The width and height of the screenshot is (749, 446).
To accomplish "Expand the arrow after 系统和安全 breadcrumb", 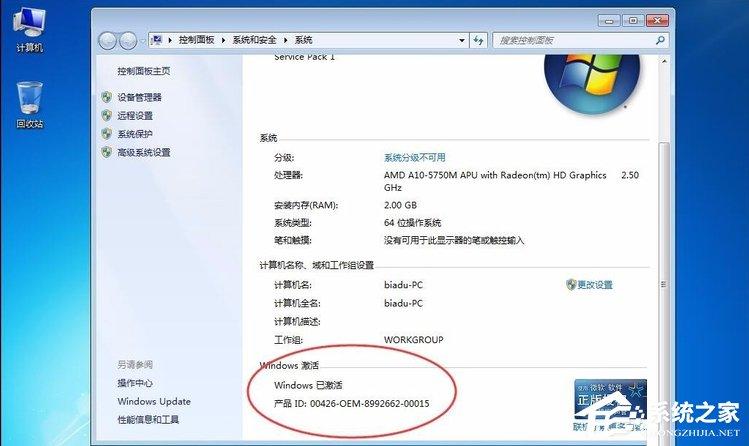I will pos(285,40).
